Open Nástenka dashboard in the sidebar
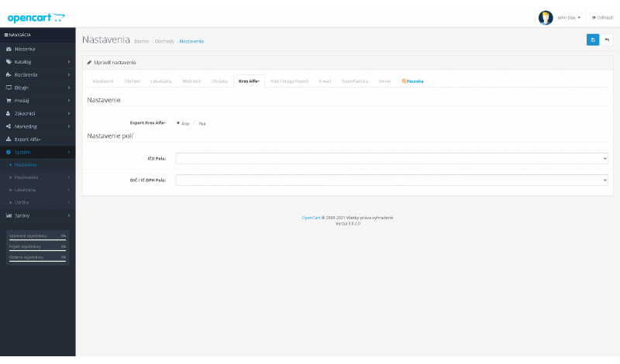The height and width of the screenshot is (364, 620). [x=37, y=49]
